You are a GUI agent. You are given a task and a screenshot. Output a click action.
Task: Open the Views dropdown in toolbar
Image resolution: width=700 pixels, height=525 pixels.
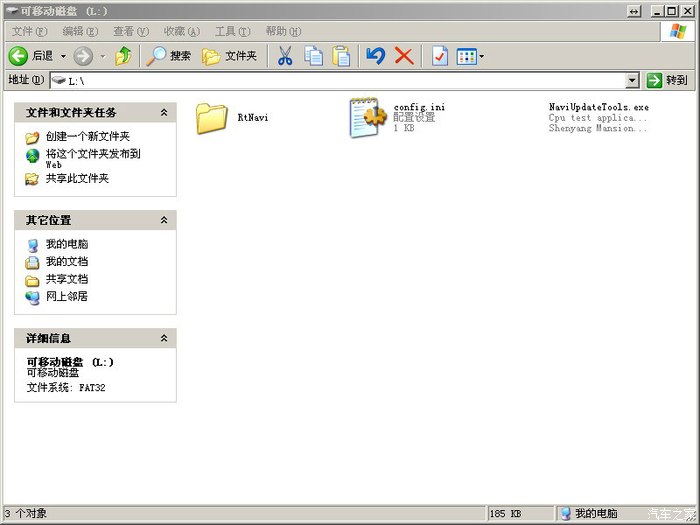click(470, 56)
